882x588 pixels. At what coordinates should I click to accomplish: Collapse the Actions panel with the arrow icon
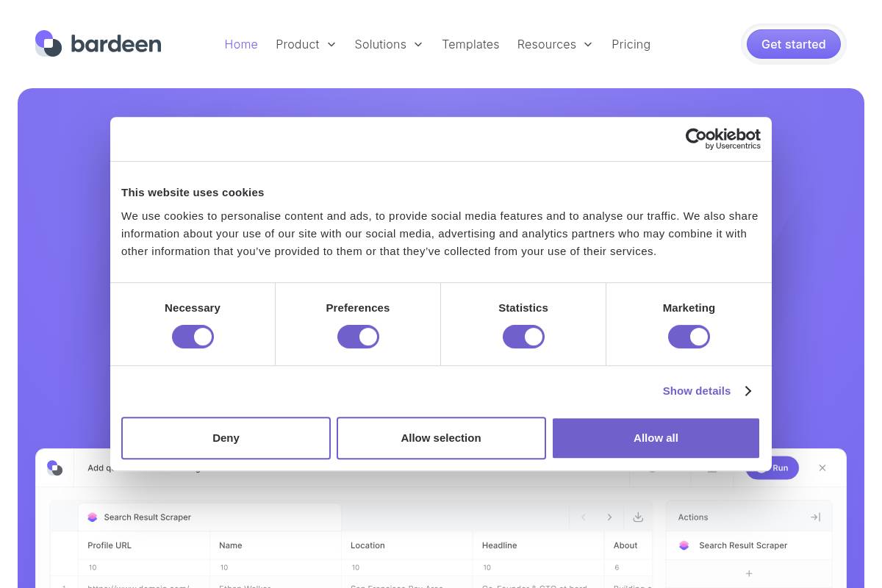point(815,517)
